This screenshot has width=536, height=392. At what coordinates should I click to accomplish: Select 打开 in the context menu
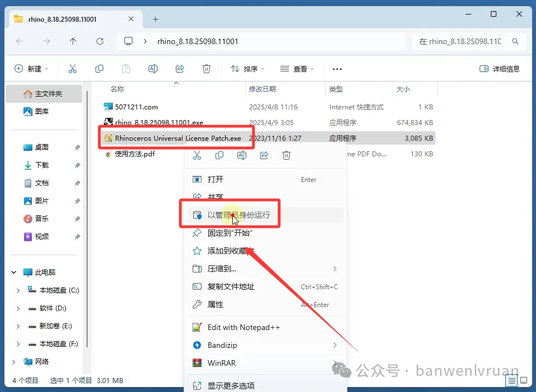pos(266,179)
